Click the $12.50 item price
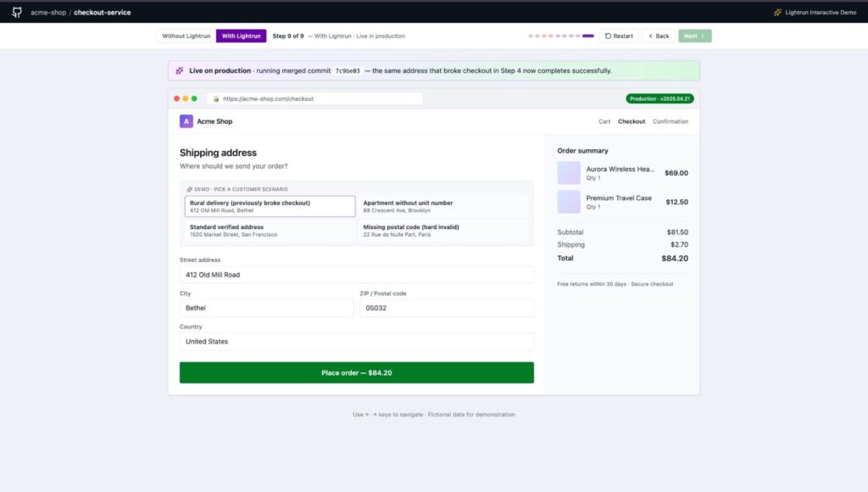Image resolution: width=868 pixels, height=492 pixels. tap(677, 202)
